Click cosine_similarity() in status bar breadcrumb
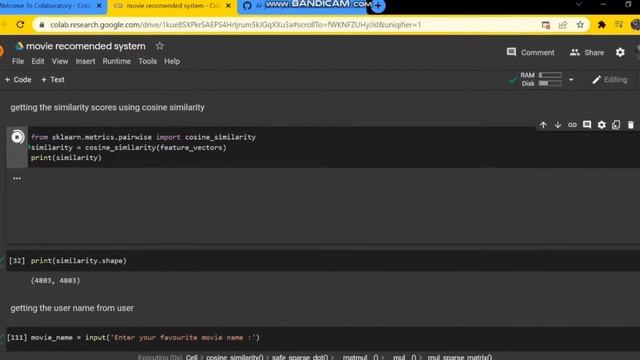Screen dimensions: 640x360 (x=235, y=357)
